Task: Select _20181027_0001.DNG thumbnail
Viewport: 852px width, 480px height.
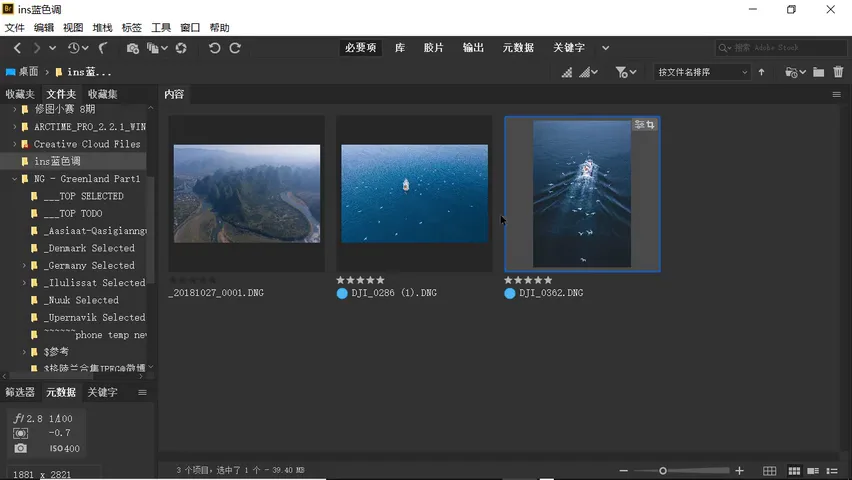Action: [247, 194]
